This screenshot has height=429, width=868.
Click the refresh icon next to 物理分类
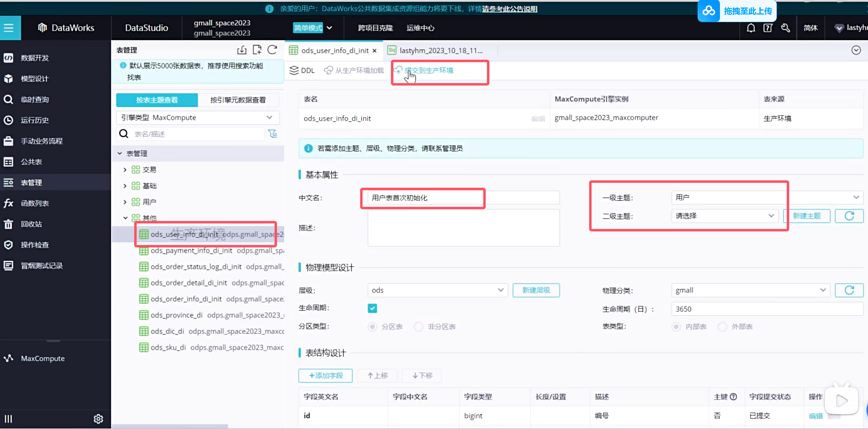849,291
